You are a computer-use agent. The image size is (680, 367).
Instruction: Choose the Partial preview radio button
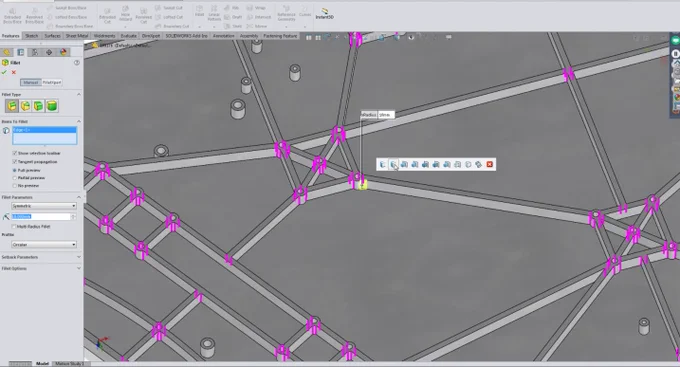[15, 178]
